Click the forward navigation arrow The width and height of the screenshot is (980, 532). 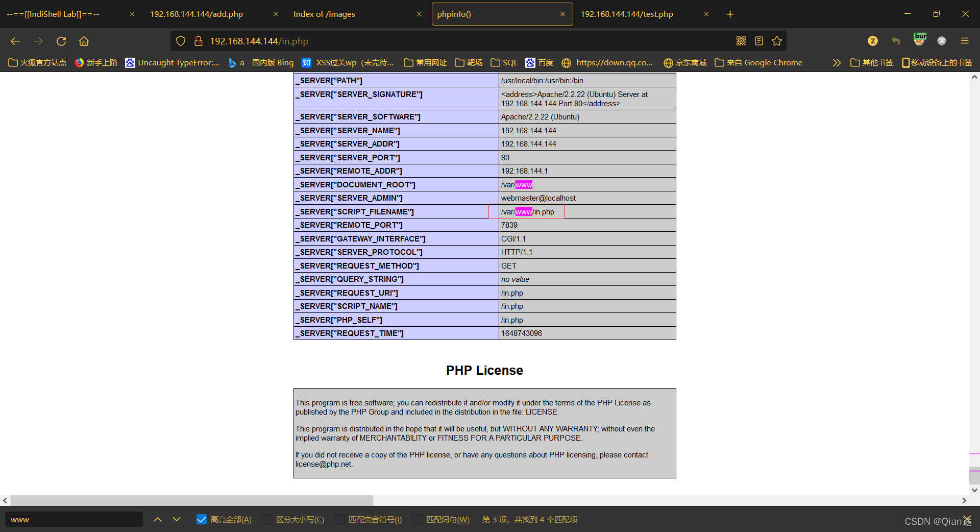(x=38, y=41)
